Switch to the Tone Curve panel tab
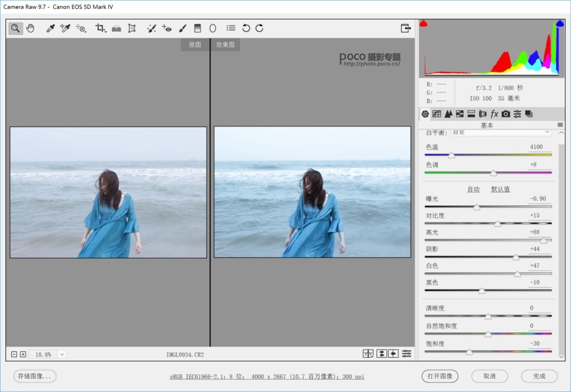The image size is (571, 392). (x=437, y=114)
